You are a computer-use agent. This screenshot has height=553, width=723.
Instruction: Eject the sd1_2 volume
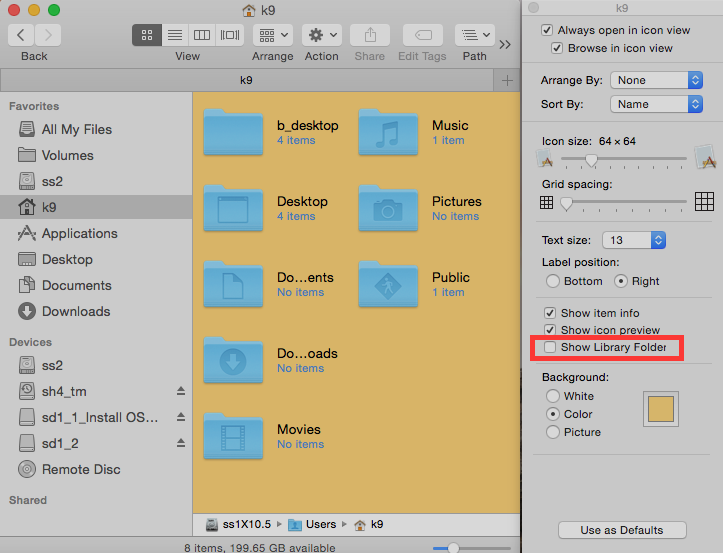coord(181,443)
